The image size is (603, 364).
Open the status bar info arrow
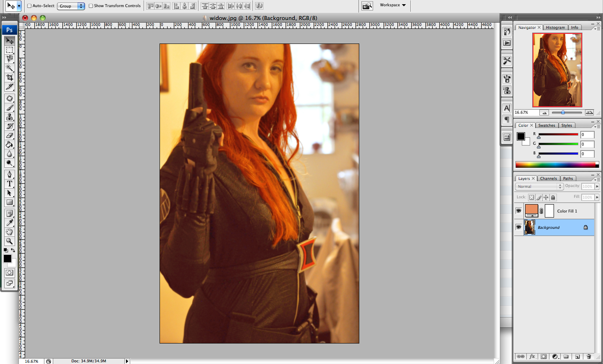127,361
